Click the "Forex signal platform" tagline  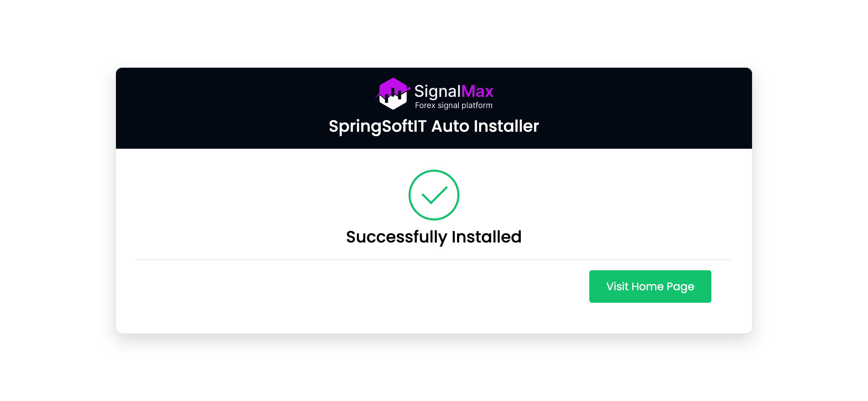click(453, 105)
